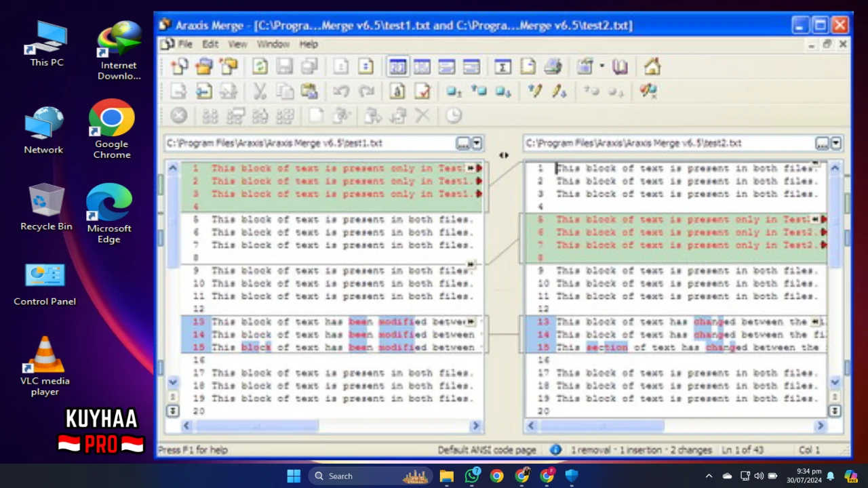
Task: Click the grayed-out save floppy disk icon
Action: pos(285,66)
